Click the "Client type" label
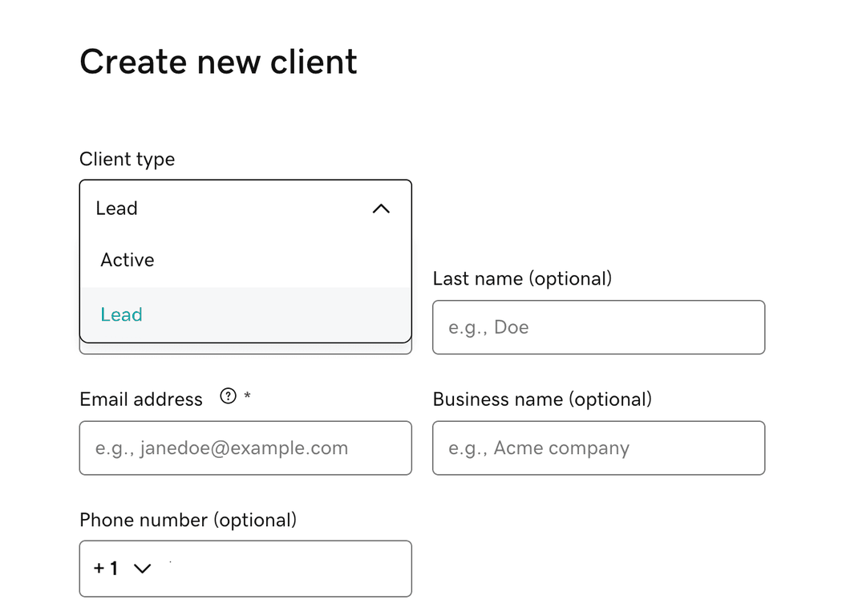The height and width of the screenshot is (616, 842). 127,159
